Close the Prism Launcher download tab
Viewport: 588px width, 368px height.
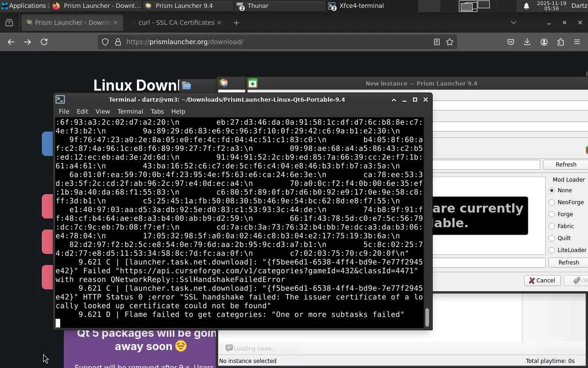(x=116, y=23)
